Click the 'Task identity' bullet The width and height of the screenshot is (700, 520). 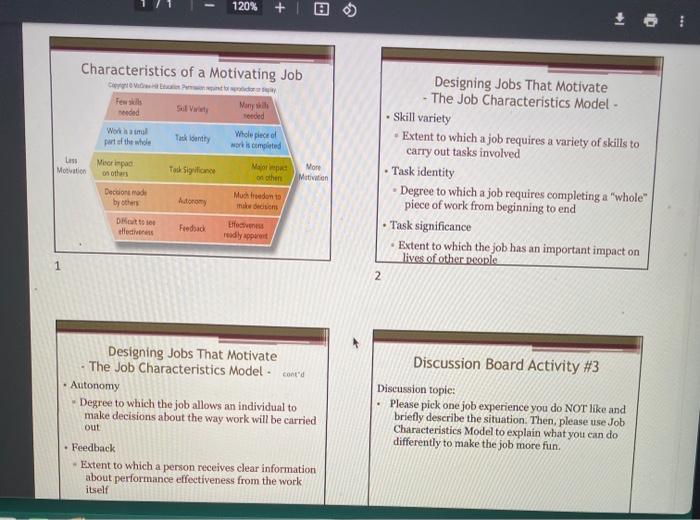point(423,172)
